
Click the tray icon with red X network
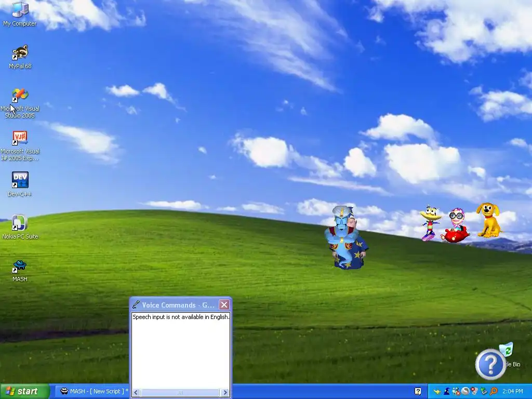click(x=456, y=392)
